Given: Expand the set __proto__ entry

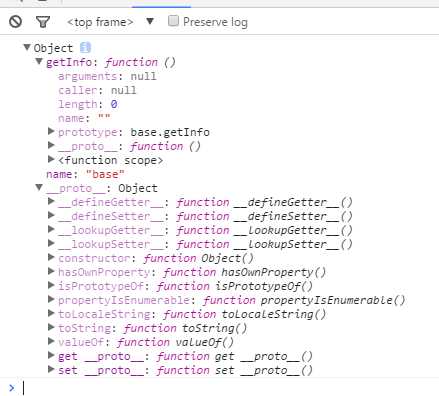Looking at the screenshot, I should pyautogui.click(x=51, y=369).
